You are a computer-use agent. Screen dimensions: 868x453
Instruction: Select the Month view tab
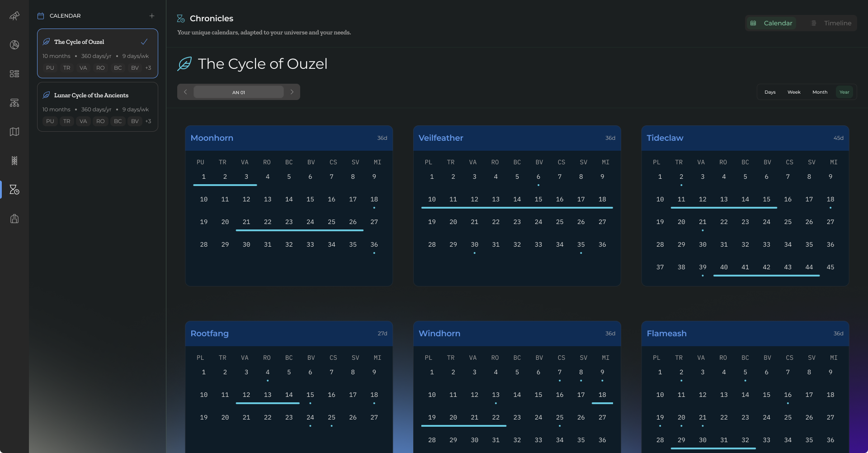[820, 92]
